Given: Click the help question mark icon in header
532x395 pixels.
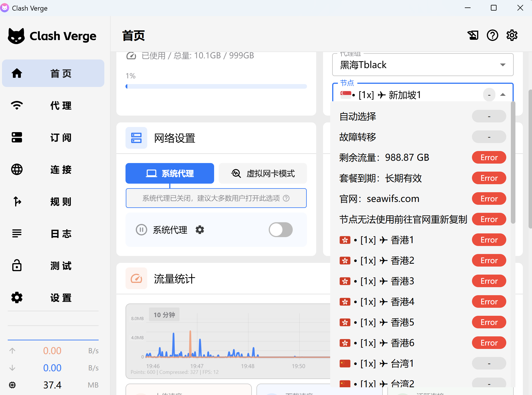Looking at the screenshot, I should pos(492,35).
